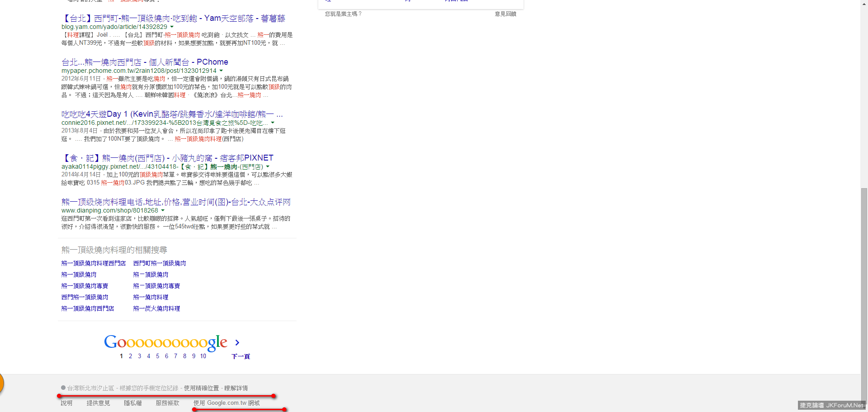868x412 pixels.
Task: Open the PChome 個人新聞台 result title
Action: click(x=145, y=62)
